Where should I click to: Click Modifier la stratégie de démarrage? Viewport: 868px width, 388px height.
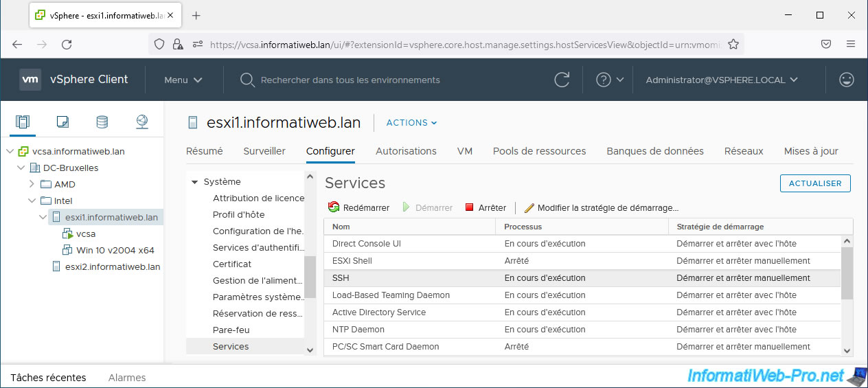601,207
